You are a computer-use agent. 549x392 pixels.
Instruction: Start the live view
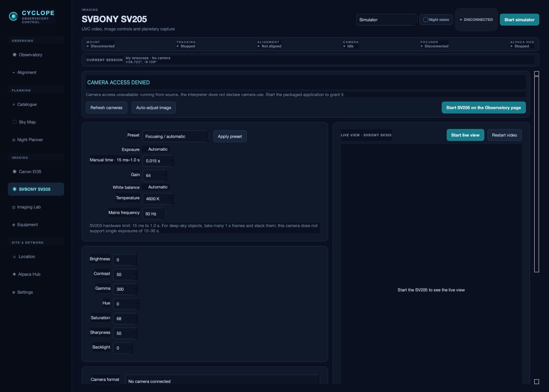point(465,135)
